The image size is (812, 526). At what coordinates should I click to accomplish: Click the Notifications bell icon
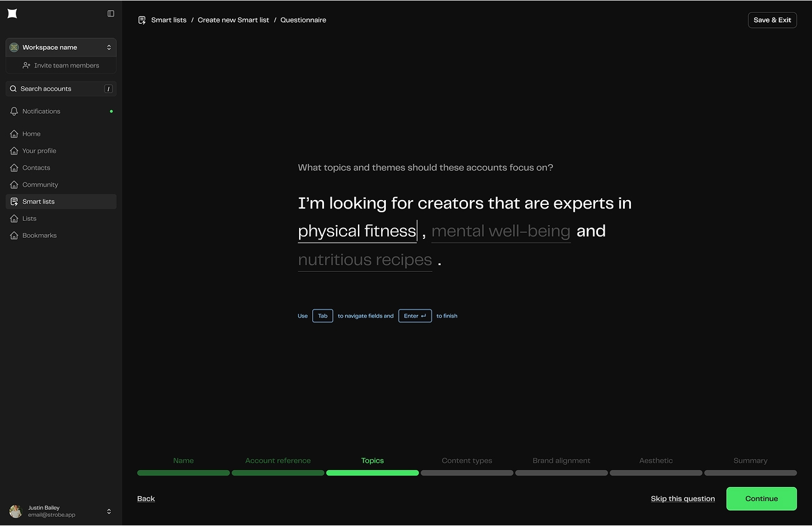[x=14, y=111]
